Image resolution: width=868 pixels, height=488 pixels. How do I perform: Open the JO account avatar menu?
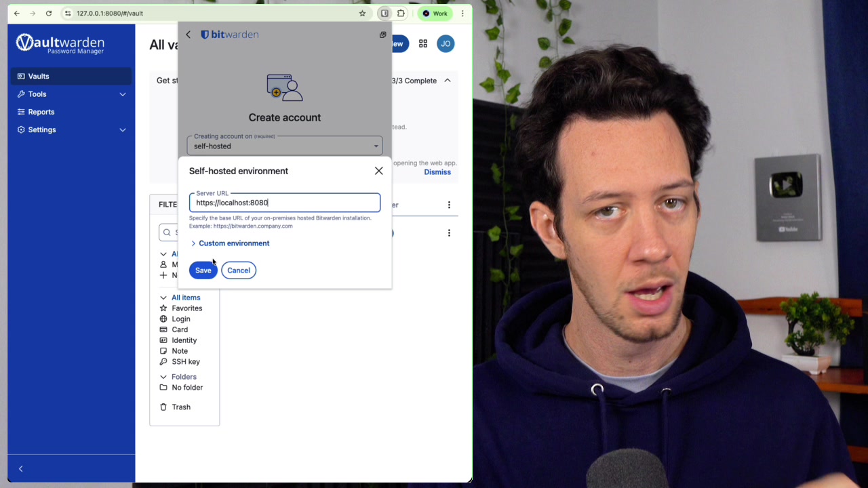click(x=446, y=44)
